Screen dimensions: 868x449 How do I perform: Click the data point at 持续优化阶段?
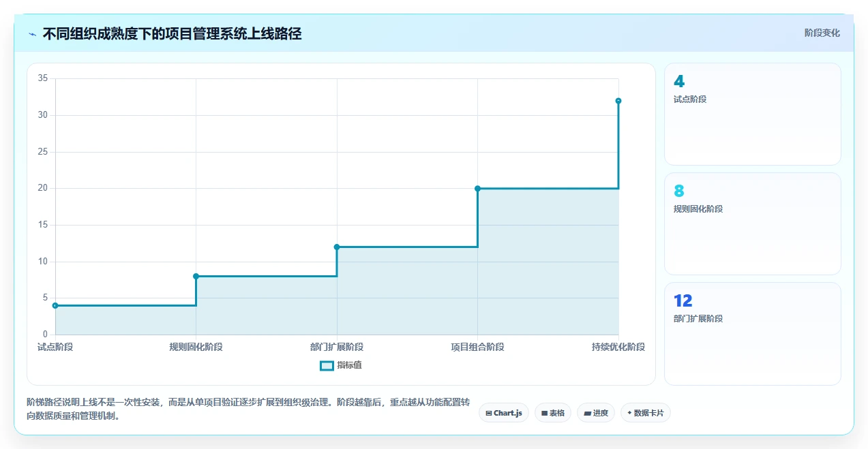point(618,101)
